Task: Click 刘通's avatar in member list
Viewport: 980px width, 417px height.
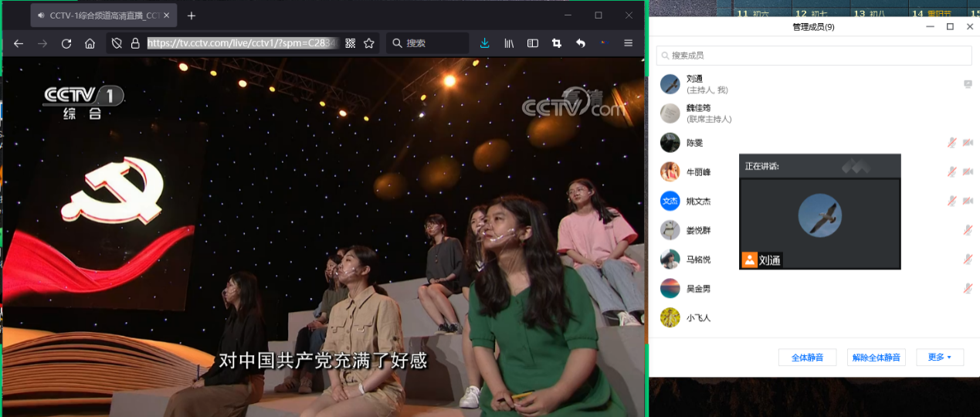Action: pos(670,84)
